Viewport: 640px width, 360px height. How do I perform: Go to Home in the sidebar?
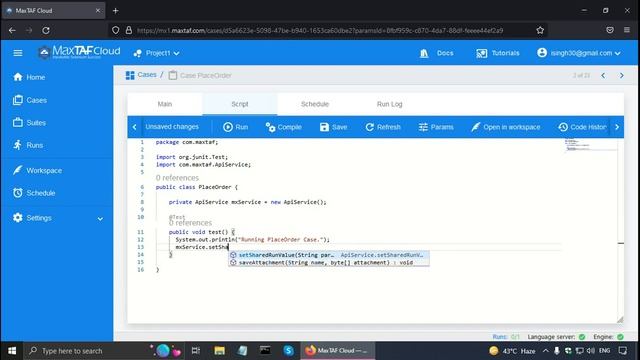coord(29,77)
